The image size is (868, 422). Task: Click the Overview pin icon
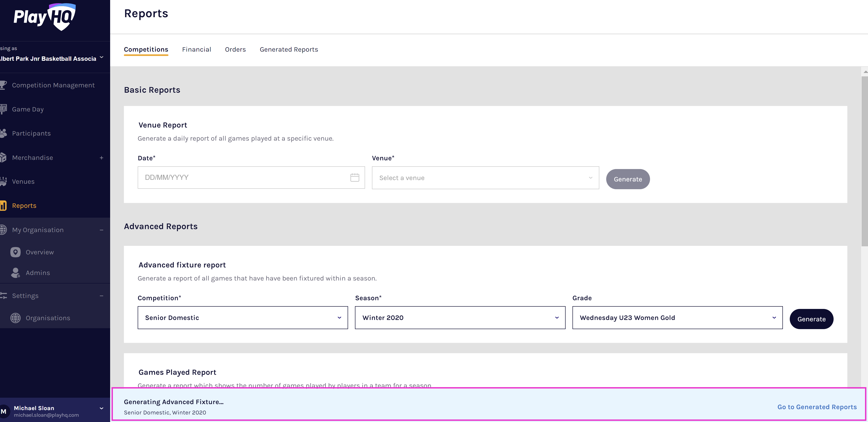[16, 252]
